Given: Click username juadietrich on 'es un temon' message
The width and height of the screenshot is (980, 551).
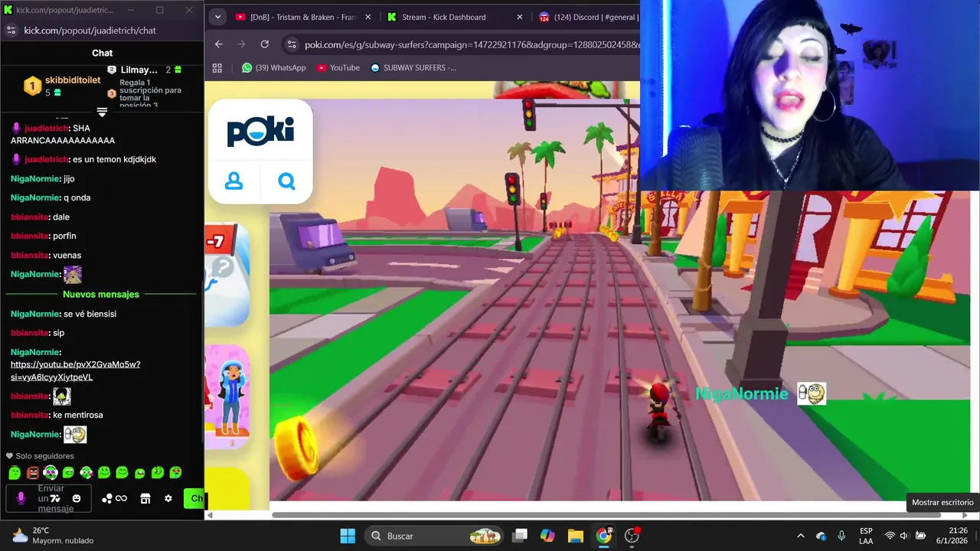Looking at the screenshot, I should tap(46, 159).
